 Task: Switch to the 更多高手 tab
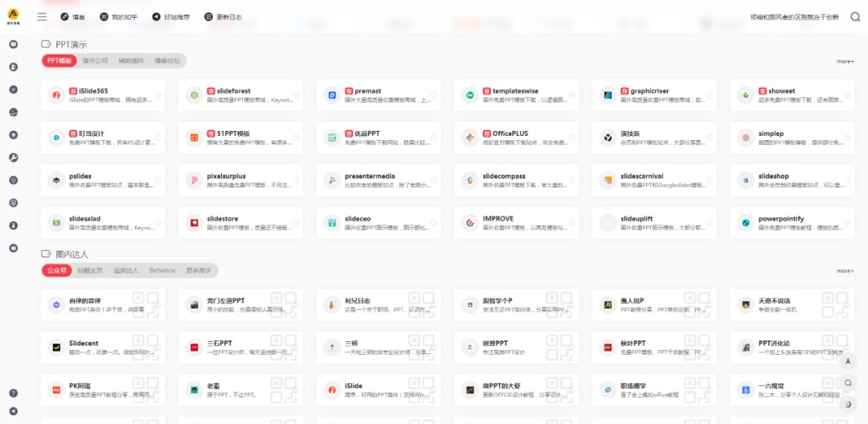point(199,270)
